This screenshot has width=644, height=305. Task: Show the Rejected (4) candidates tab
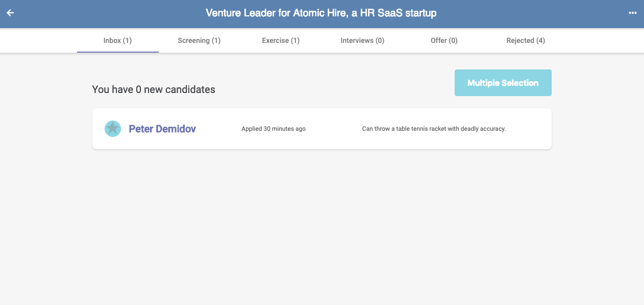(526, 40)
